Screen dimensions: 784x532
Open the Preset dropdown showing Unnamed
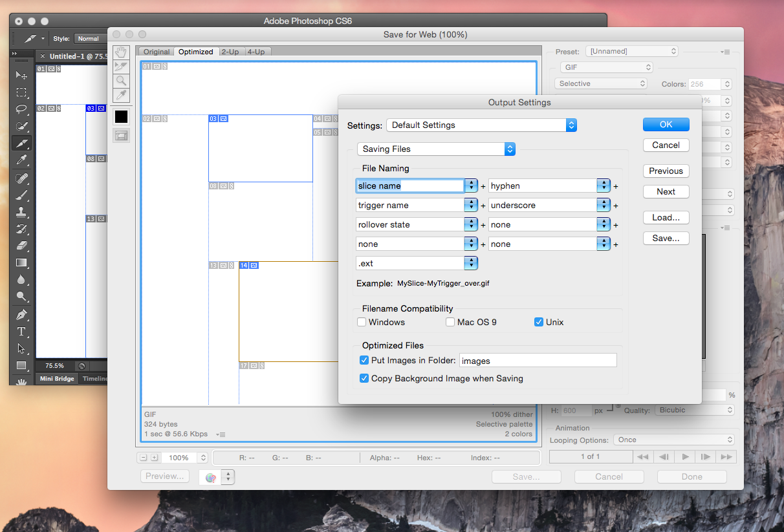632,51
